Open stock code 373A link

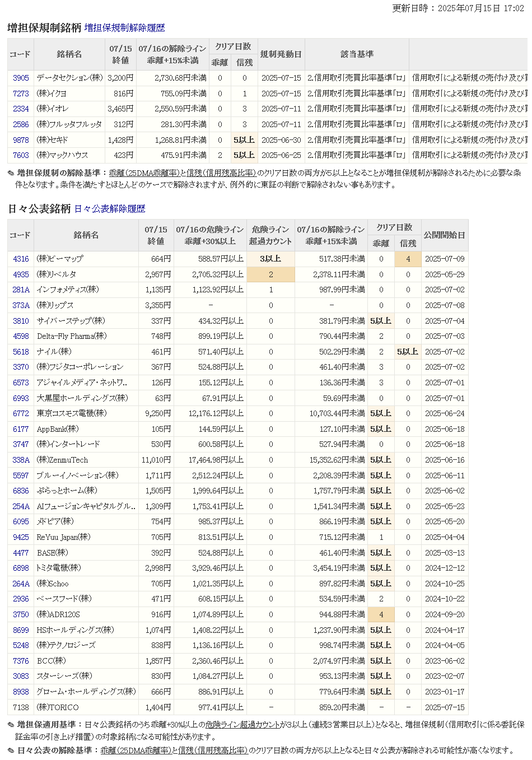pyautogui.click(x=21, y=305)
